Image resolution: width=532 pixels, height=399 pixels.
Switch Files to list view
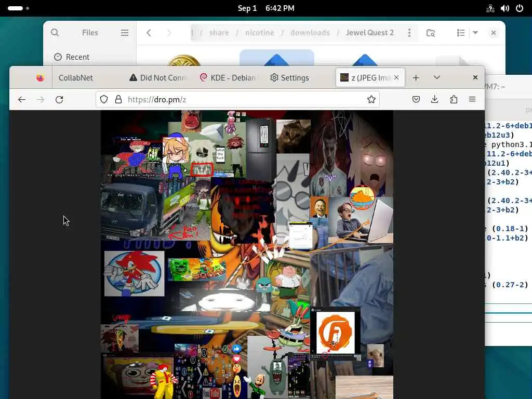(461, 33)
